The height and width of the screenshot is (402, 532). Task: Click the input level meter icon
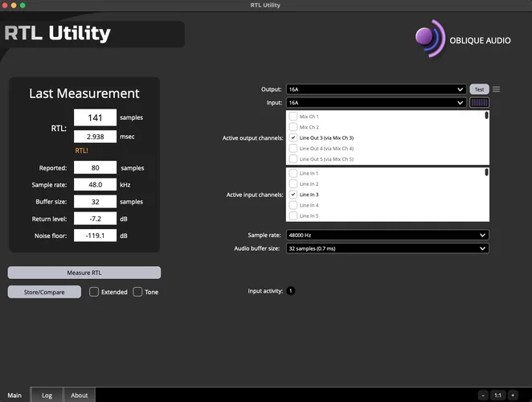pos(479,103)
